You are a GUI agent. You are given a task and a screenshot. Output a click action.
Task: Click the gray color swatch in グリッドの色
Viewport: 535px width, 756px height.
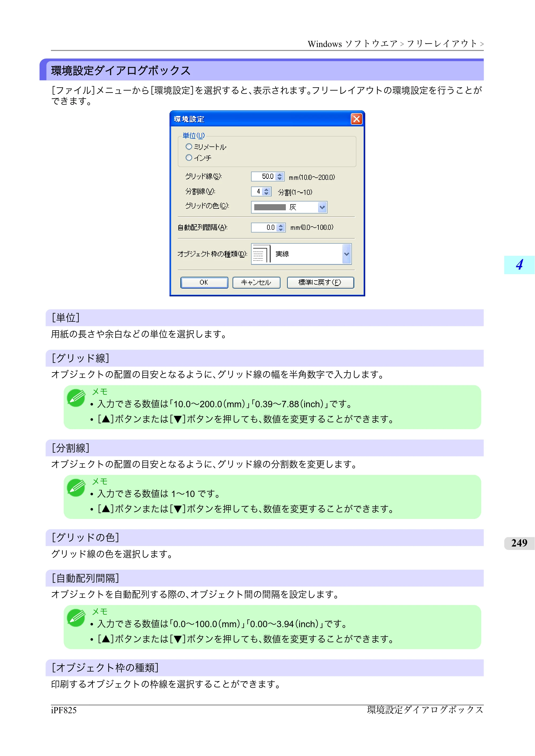(x=270, y=207)
